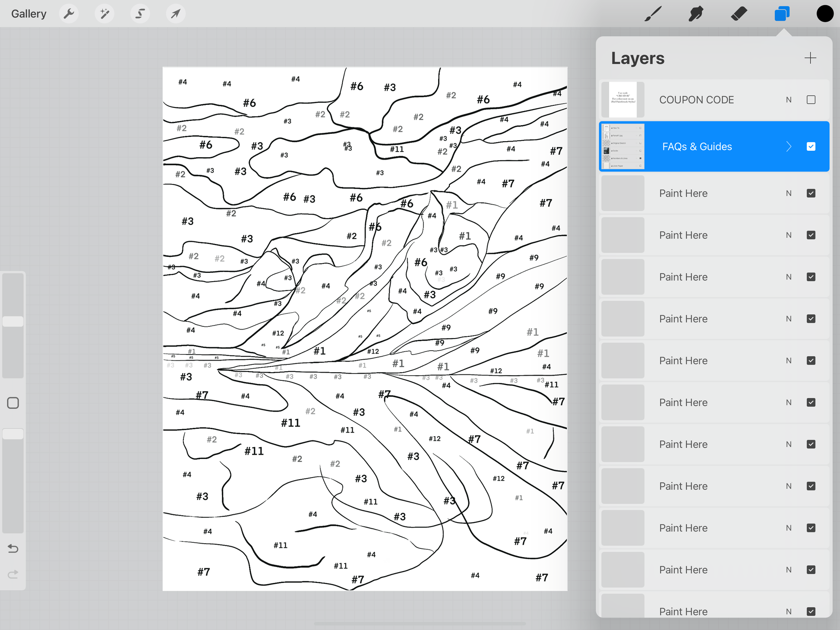The image size is (840, 630).
Task: Open the Actions wrench menu
Action: [x=69, y=14]
